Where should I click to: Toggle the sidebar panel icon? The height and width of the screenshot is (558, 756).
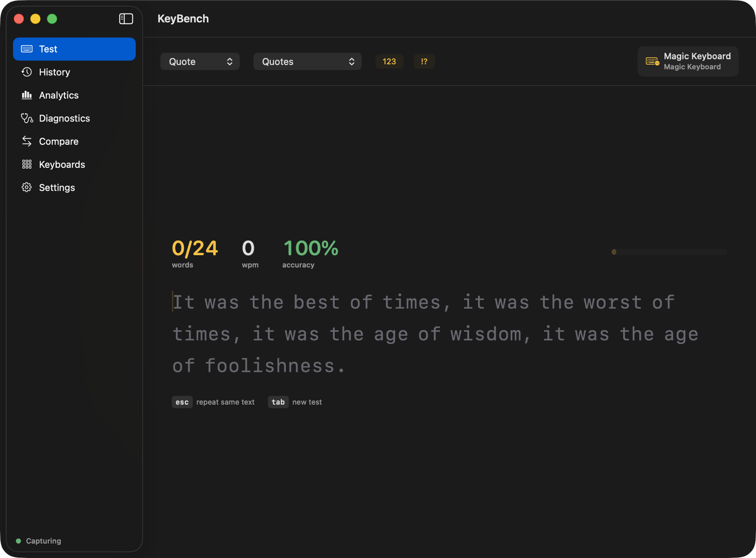(126, 19)
